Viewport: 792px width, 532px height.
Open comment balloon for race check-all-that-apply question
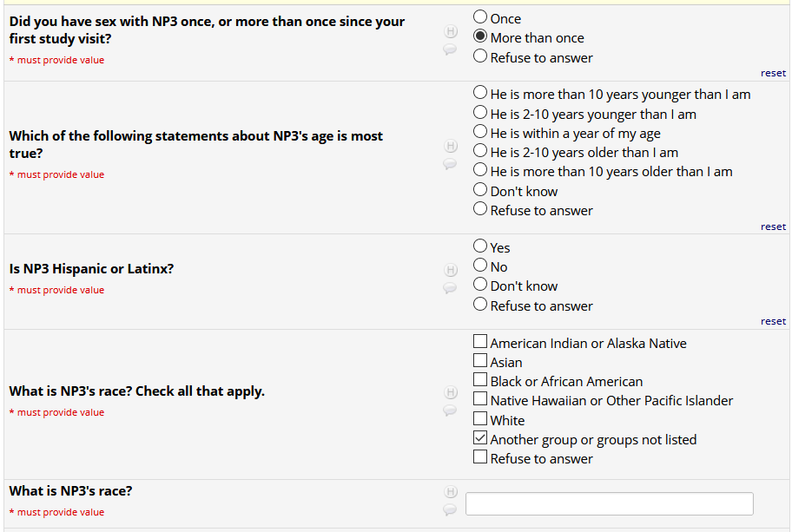pyautogui.click(x=450, y=410)
